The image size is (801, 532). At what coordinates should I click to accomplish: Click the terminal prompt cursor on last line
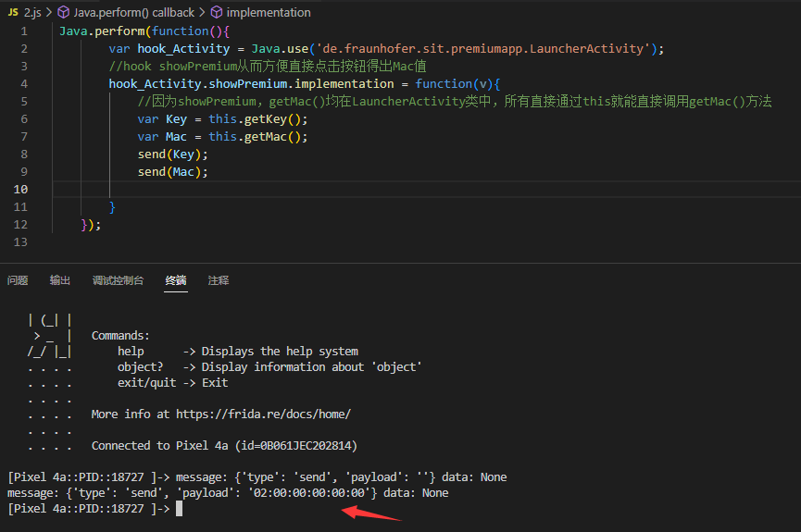click(180, 509)
